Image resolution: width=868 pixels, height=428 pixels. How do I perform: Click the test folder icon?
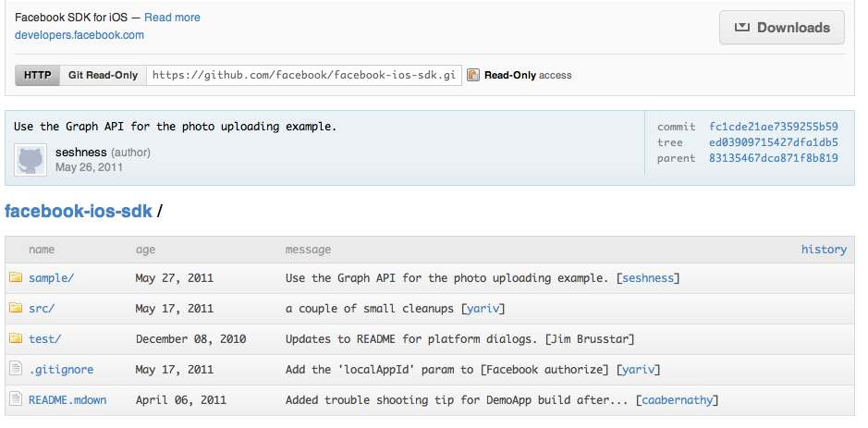pos(15,338)
